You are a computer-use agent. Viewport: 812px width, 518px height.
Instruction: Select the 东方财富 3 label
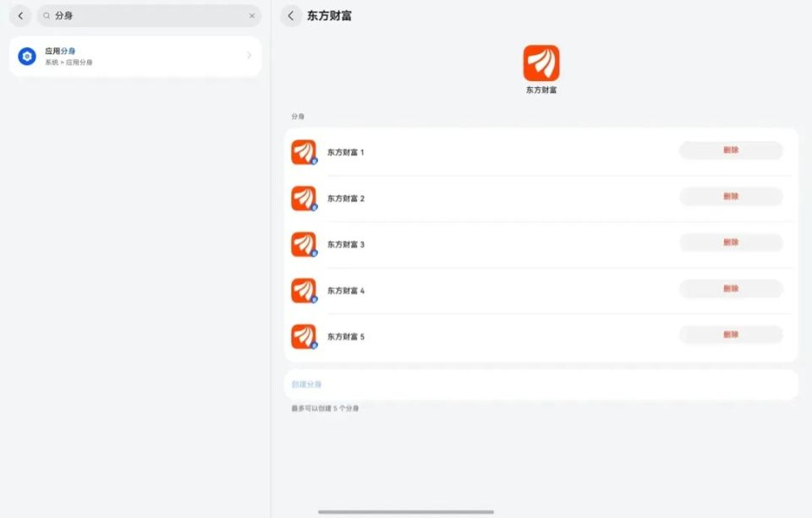pos(346,244)
